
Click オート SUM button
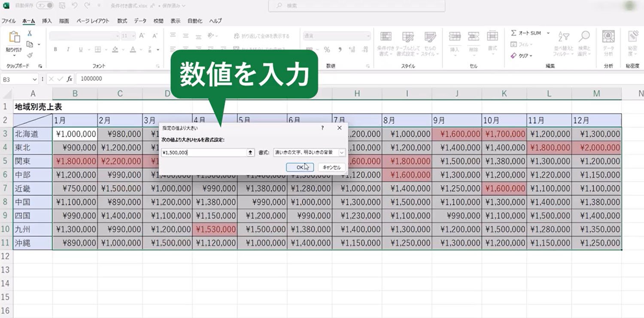pos(526,33)
